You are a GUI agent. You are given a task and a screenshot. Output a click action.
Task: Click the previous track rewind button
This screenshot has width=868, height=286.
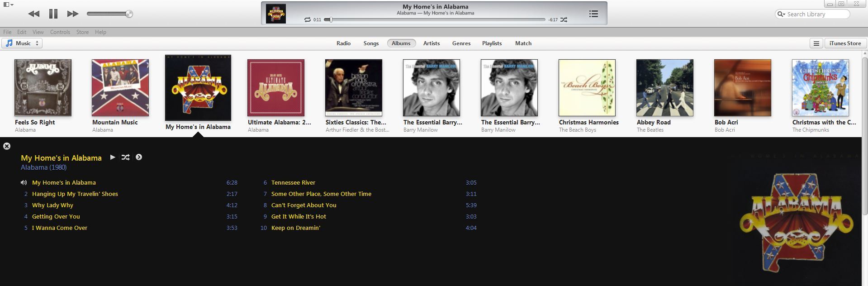(x=33, y=14)
